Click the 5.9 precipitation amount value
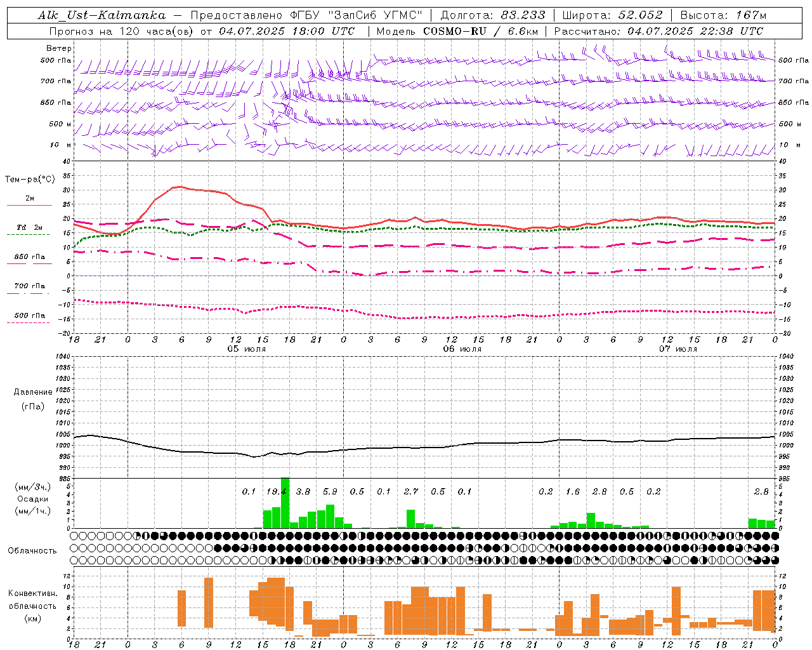The width and height of the screenshot is (812, 650). [x=330, y=491]
